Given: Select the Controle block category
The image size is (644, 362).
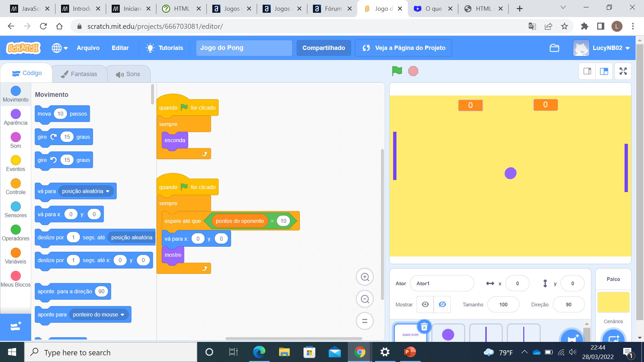Looking at the screenshot, I should pyautogui.click(x=15, y=187).
